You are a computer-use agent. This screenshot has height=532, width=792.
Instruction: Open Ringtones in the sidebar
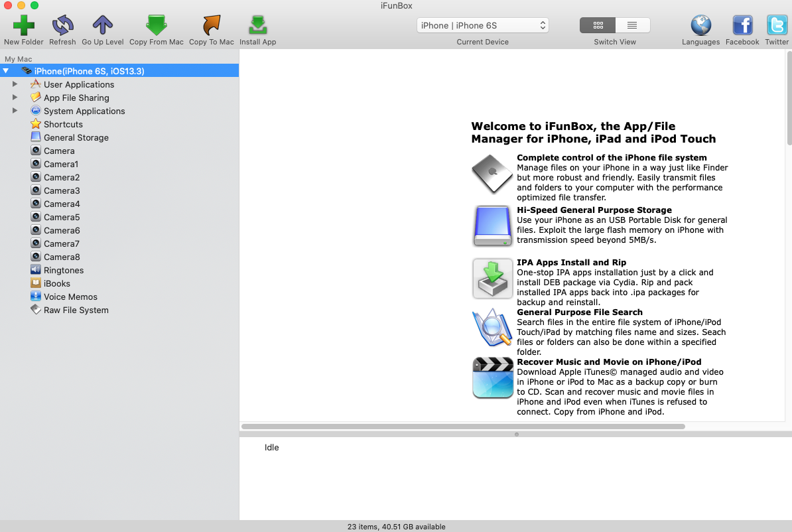[x=64, y=270]
